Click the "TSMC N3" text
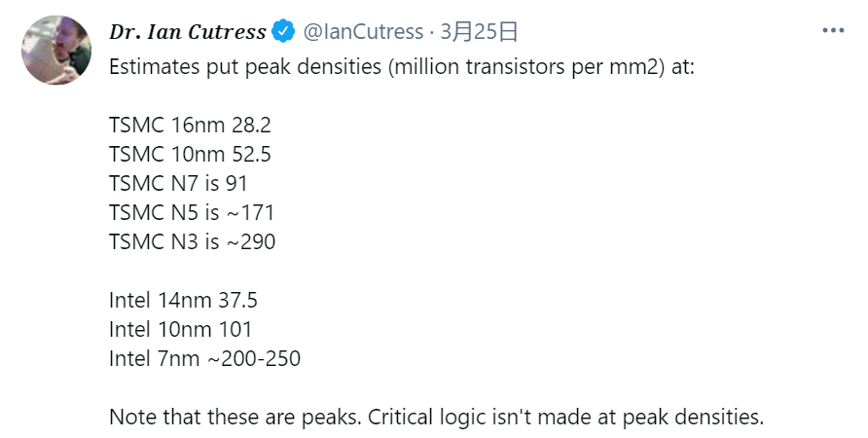Image resolution: width=868 pixels, height=438 pixels. coord(153,241)
